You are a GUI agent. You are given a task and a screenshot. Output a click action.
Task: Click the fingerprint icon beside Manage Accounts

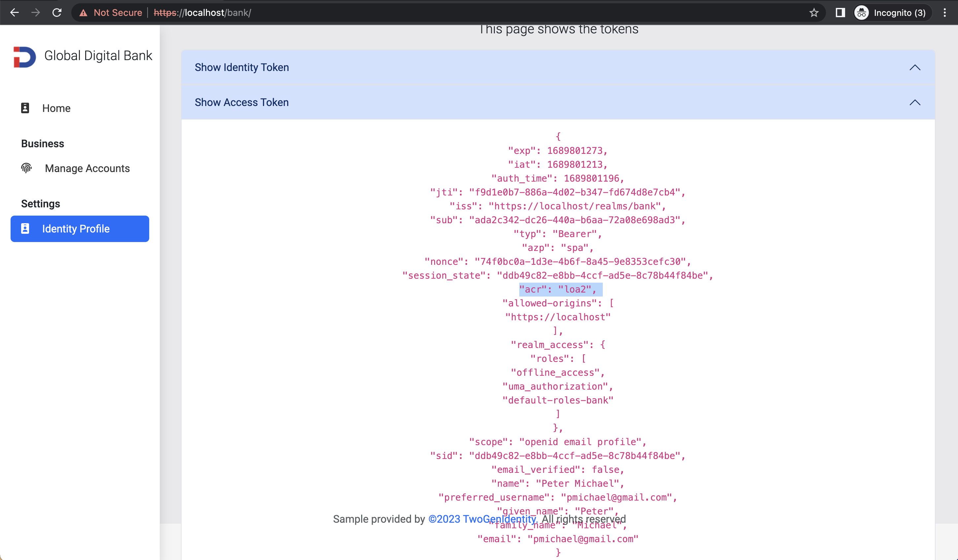pos(26,168)
